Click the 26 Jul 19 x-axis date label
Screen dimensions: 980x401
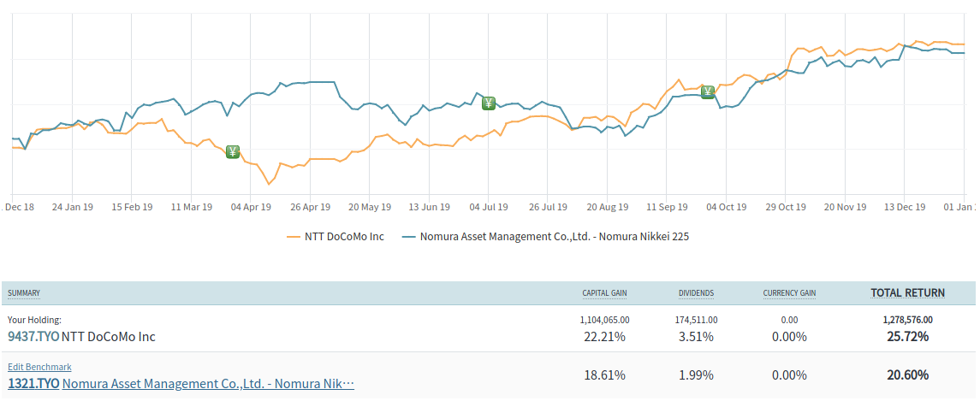[548, 207]
